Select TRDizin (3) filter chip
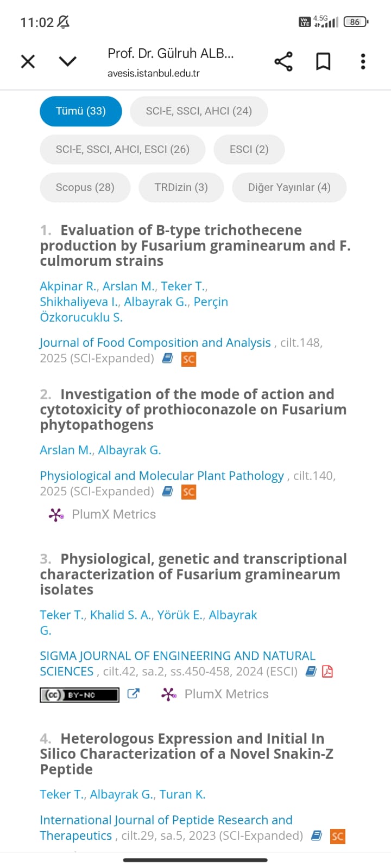391x868 pixels. [x=181, y=187]
